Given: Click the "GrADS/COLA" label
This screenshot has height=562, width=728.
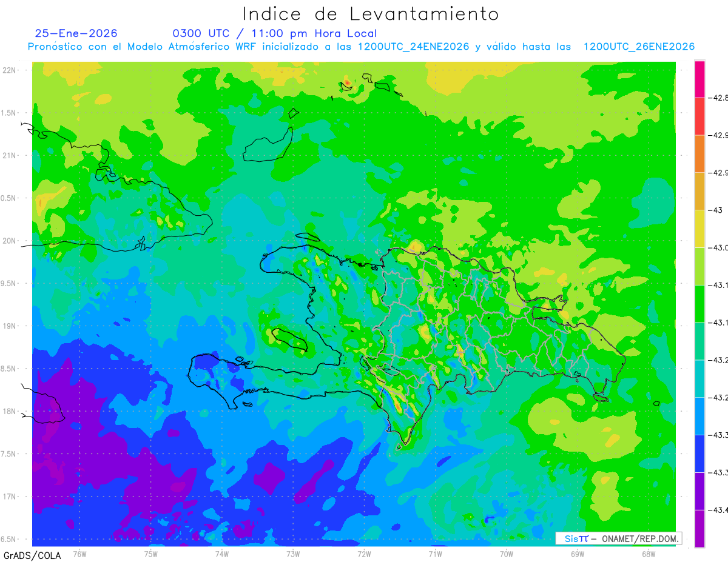Looking at the screenshot, I should click(32, 555).
